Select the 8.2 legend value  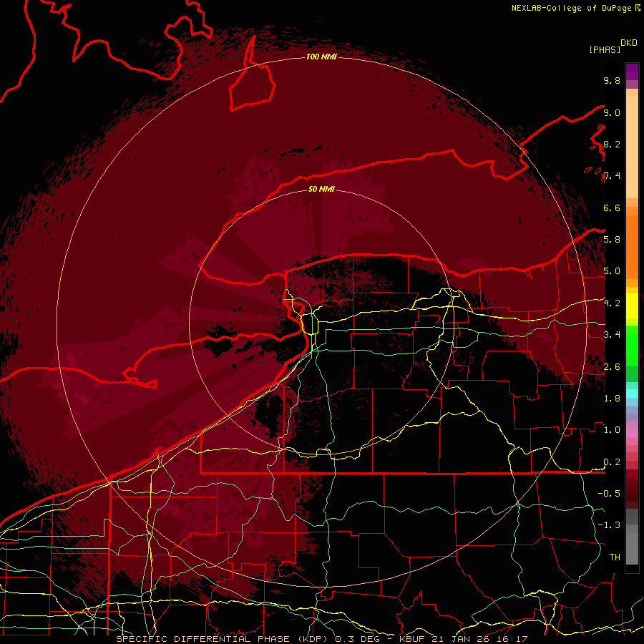coord(612,144)
